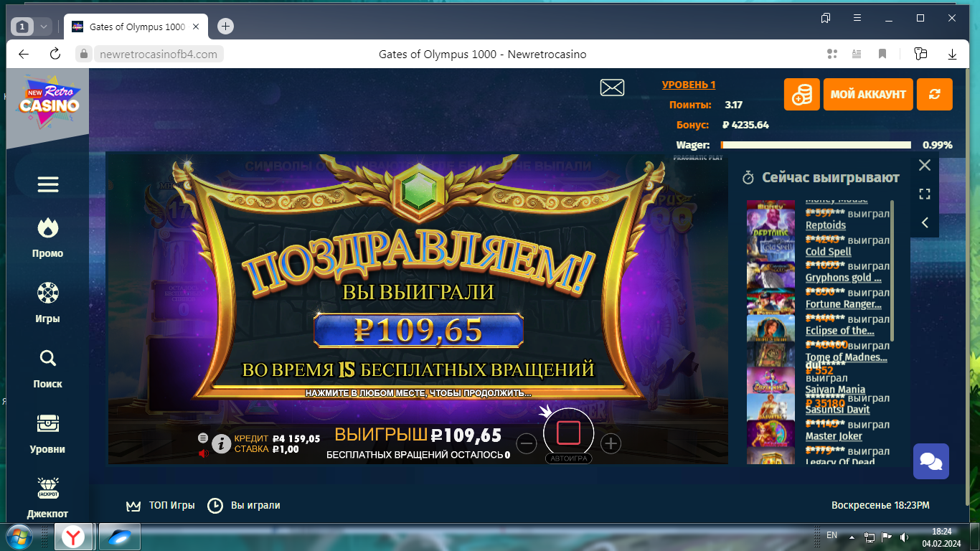The image size is (980, 551).
Task: Open the Поиск search icon
Action: point(48,359)
